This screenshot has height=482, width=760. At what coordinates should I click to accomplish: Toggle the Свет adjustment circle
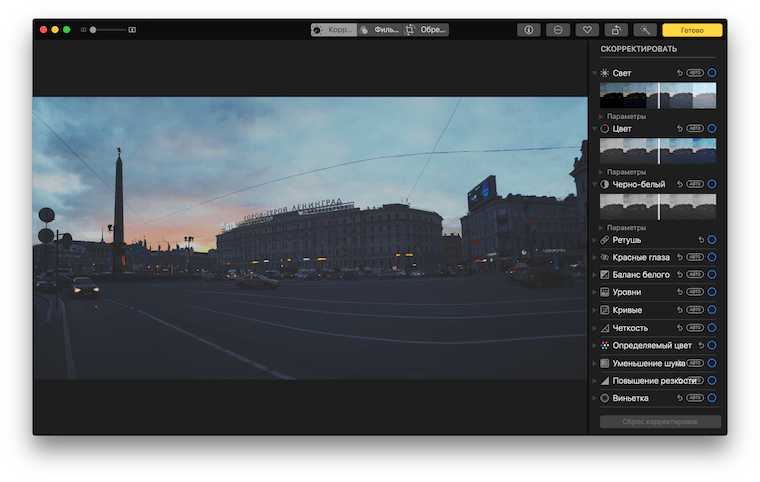coord(712,73)
